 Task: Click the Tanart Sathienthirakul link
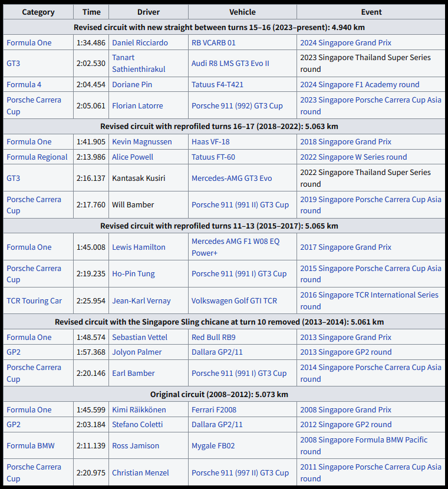coord(139,63)
